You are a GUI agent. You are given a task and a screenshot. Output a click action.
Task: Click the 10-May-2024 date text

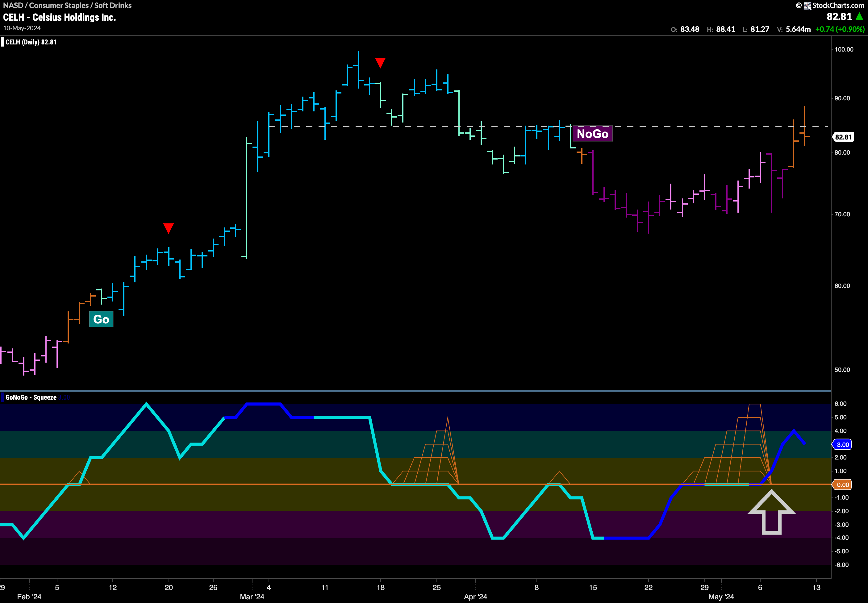pyautogui.click(x=22, y=28)
